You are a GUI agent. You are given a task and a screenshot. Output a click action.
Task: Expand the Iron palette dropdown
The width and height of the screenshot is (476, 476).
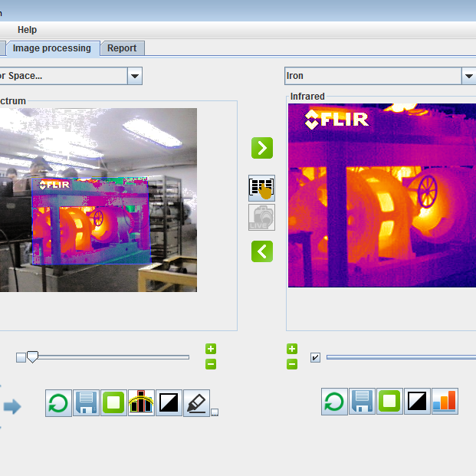(468, 76)
